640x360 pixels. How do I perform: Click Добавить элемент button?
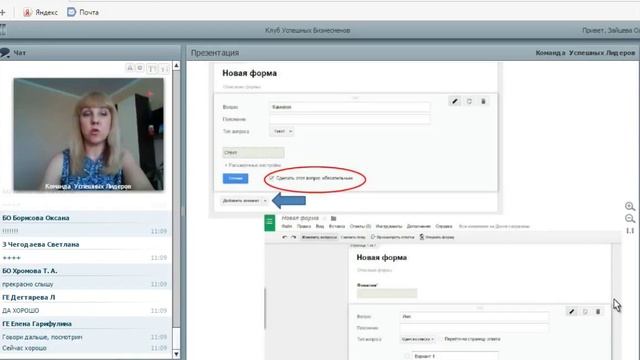coord(241,201)
